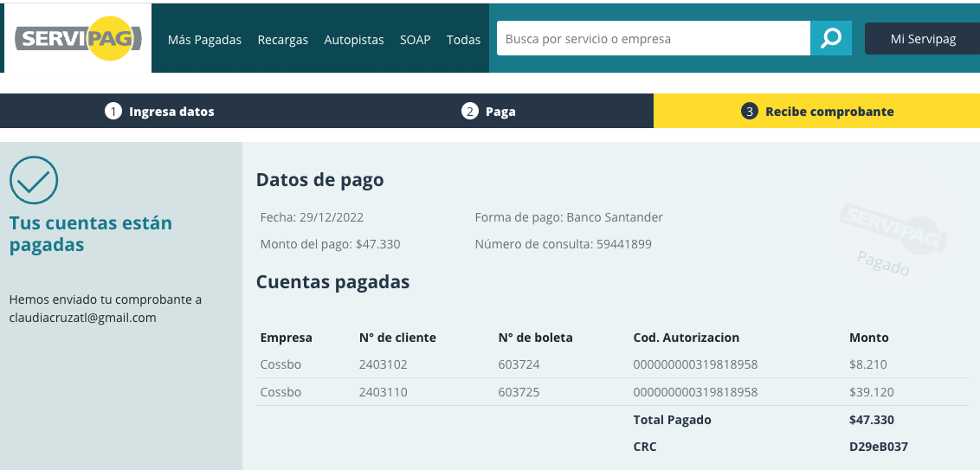Click the Empresa column header
This screenshot has height=470, width=980.
(x=287, y=338)
